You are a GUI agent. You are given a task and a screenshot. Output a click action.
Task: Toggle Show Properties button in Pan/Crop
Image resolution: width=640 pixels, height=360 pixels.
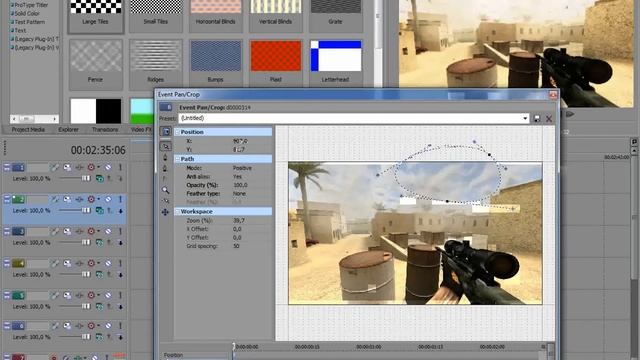click(x=166, y=132)
